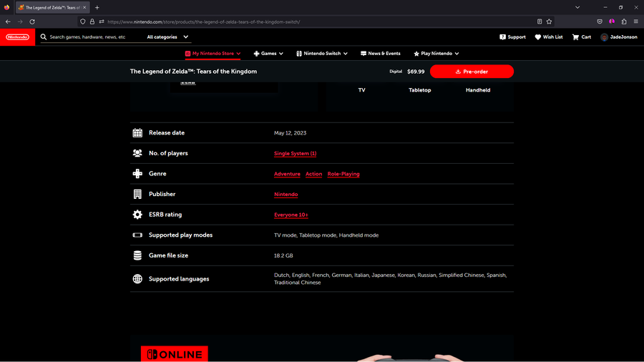This screenshot has height=362, width=644.
Task: Click the Single System (1) link
Action: coord(295,154)
